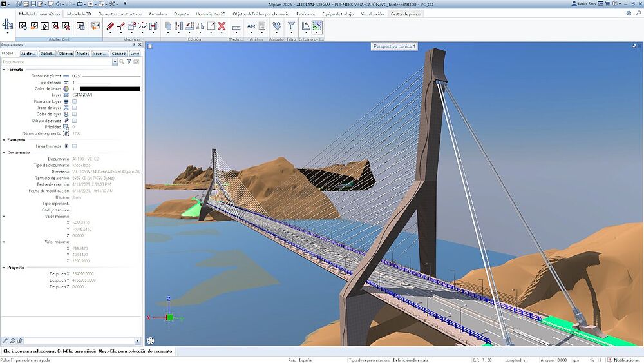The height and width of the screenshot is (363, 644).
Task: Select the Abc text analysis tool
Action: pos(251,26)
